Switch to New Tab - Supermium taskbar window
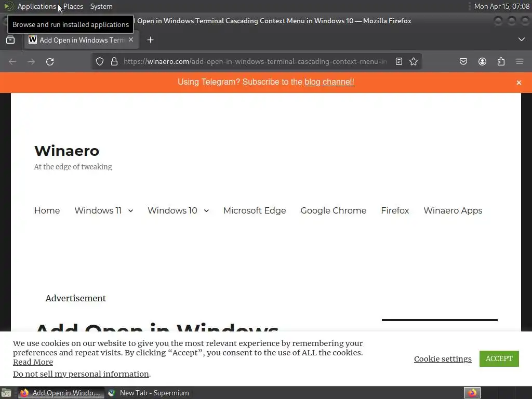 tap(149, 393)
